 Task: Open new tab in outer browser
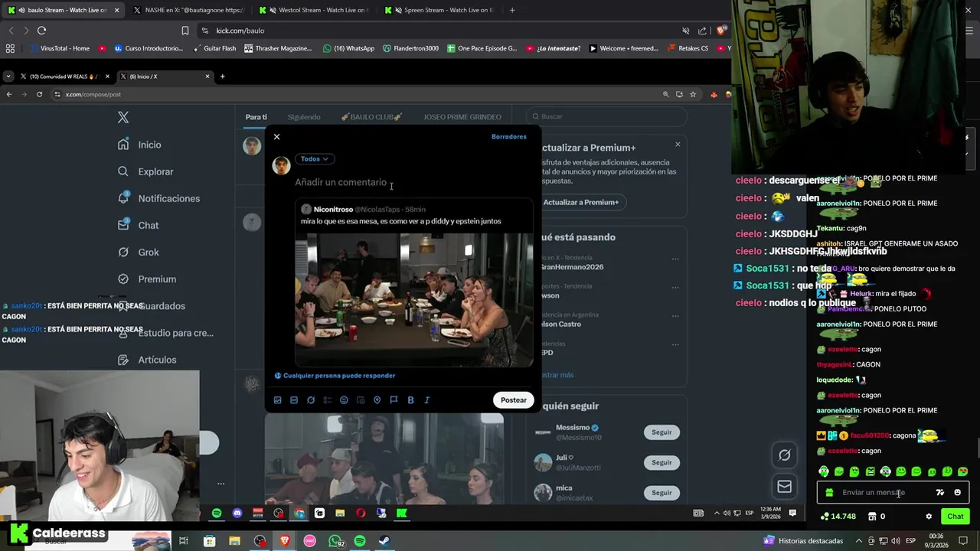click(512, 10)
